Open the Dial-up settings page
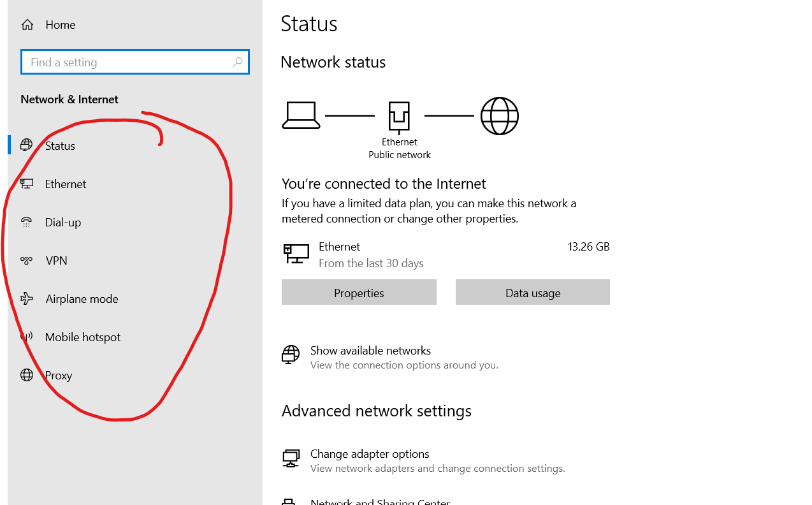812x505 pixels. [62, 222]
